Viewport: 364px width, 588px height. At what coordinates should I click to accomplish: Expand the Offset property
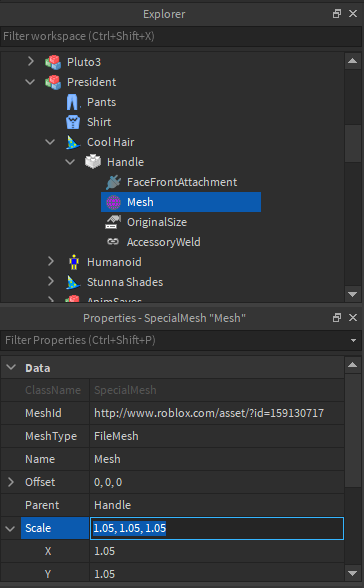(x=11, y=482)
